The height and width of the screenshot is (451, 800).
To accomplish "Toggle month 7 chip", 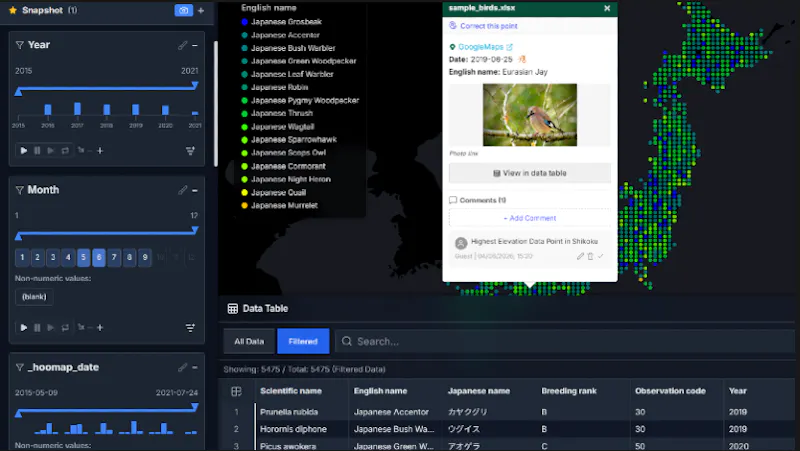I will pos(114,257).
